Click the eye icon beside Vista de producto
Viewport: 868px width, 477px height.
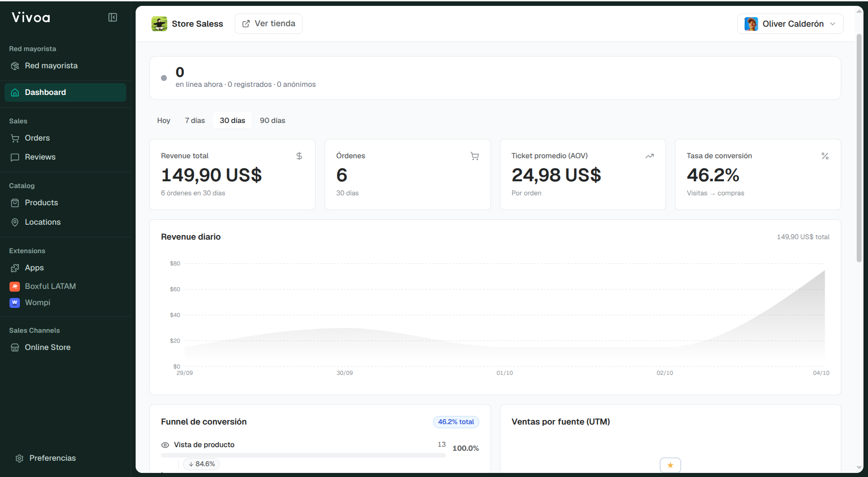[x=165, y=445]
